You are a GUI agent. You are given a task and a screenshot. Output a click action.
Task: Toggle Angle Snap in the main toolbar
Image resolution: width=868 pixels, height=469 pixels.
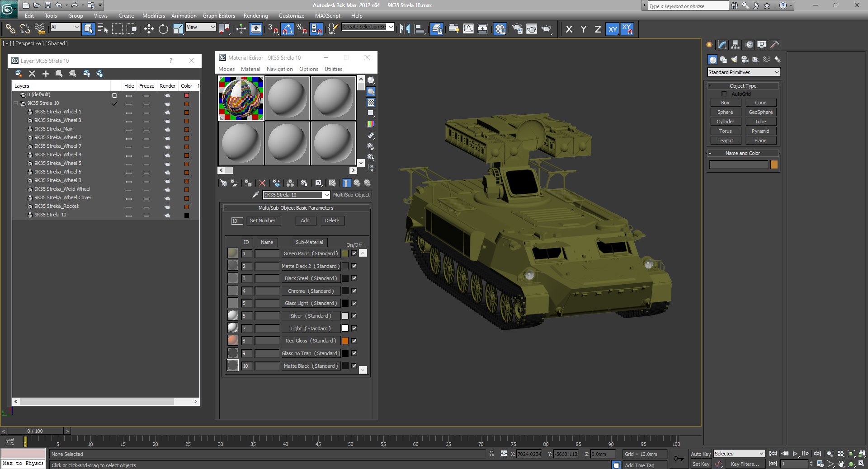tap(288, 29)
